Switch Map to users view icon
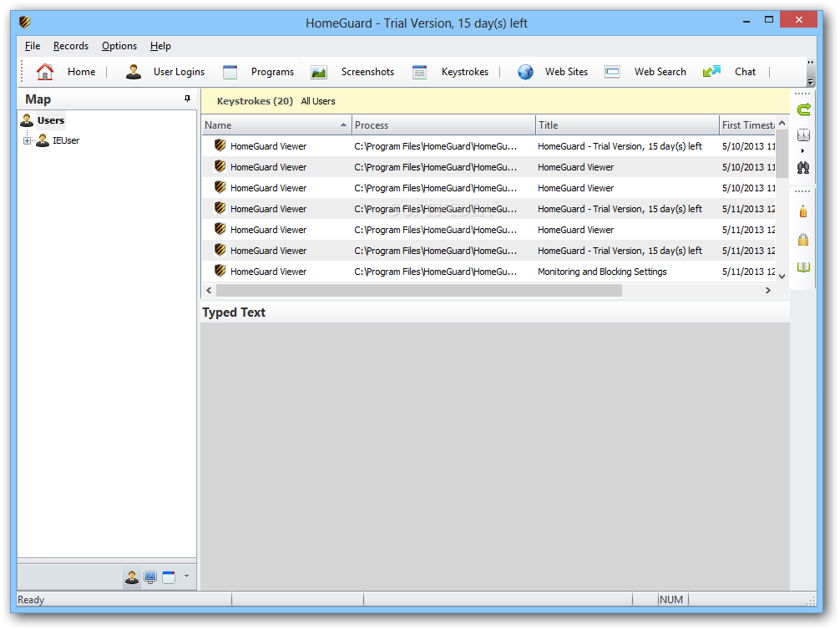 tap(132, 577)
